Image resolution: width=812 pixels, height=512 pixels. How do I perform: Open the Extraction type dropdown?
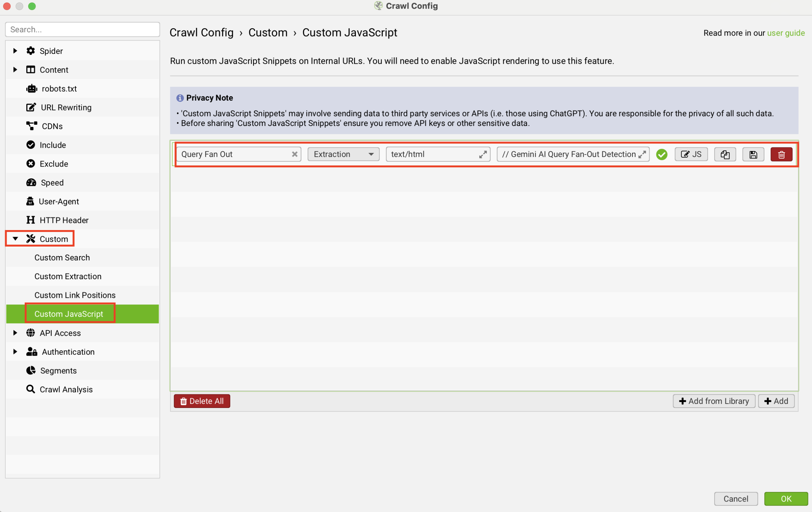tap(343, 154)
